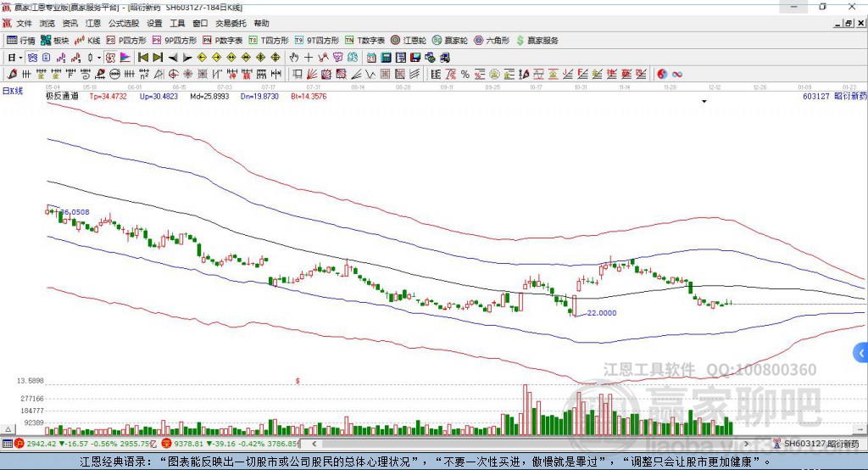
Task: Click the Shenzhen index 9378.81 status entry
Action: click(231, 444)
